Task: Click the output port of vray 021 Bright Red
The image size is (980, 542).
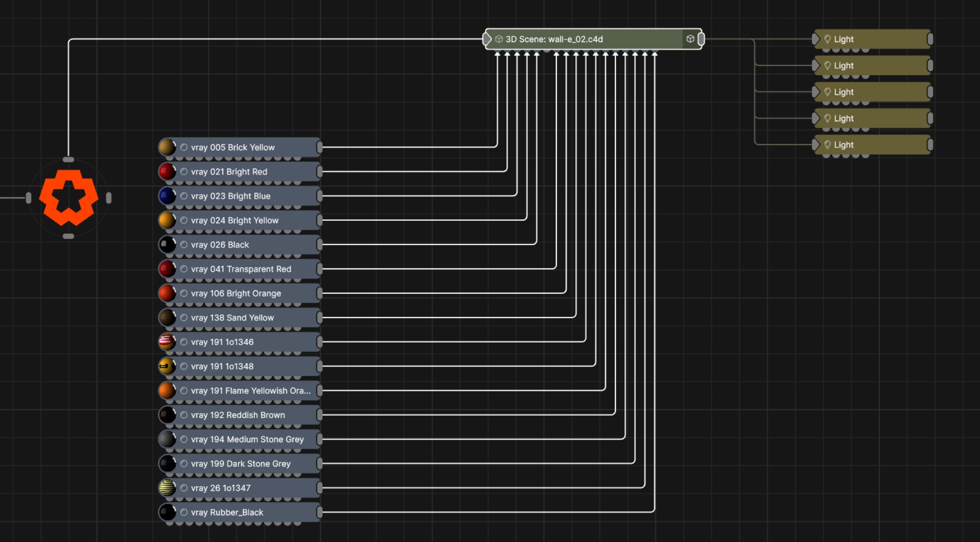Action: (320, 172)
